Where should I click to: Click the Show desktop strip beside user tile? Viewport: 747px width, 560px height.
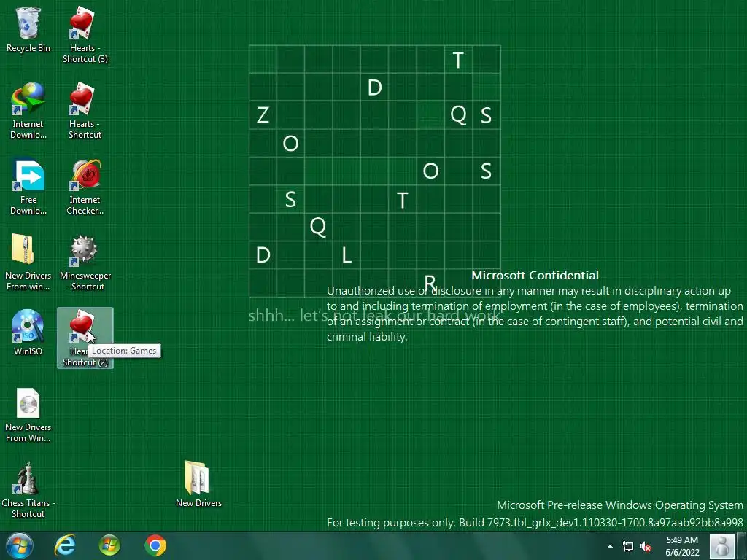(x=743, y=545)
